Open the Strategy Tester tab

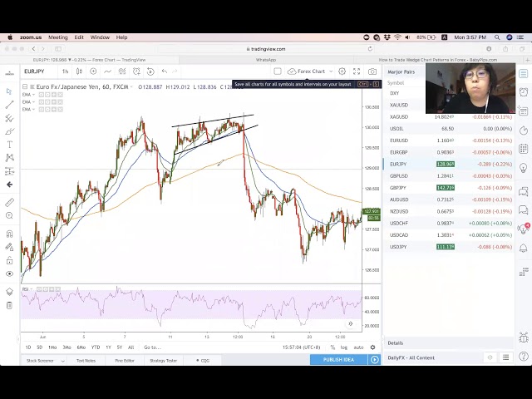pyautogui.click(x=163, y=360)
